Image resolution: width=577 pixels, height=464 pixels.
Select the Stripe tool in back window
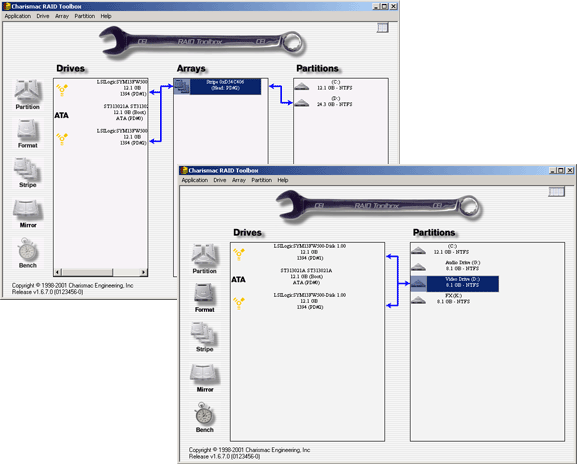[x=28, y=173]
